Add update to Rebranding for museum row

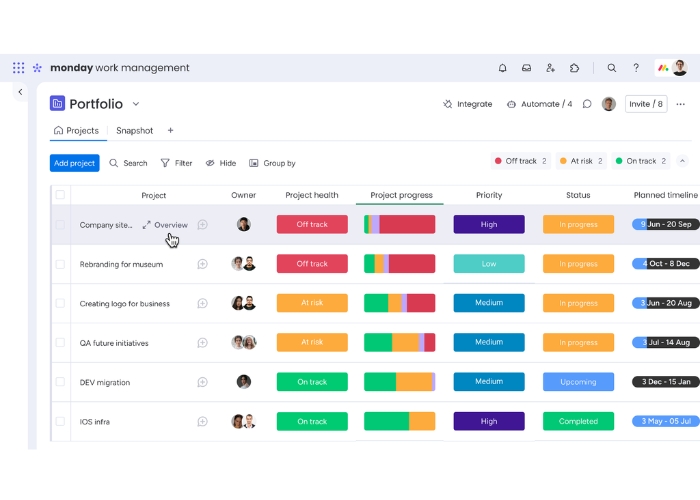click(x=202, y=264)
